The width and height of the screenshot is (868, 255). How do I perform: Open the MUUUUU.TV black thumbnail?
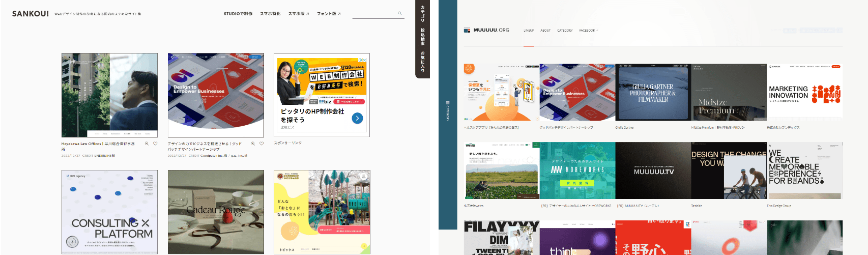pyautogui.click(x=653, y=171)
